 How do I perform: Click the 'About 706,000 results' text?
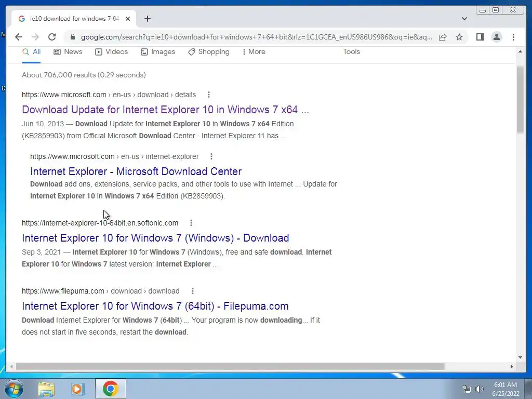[x=84, y=75]
